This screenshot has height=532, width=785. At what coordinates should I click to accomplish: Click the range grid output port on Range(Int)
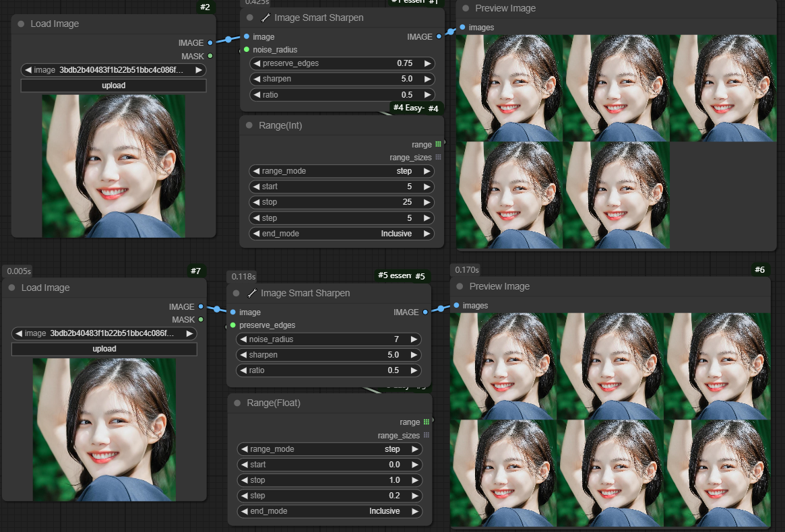(x=438, y=144)
